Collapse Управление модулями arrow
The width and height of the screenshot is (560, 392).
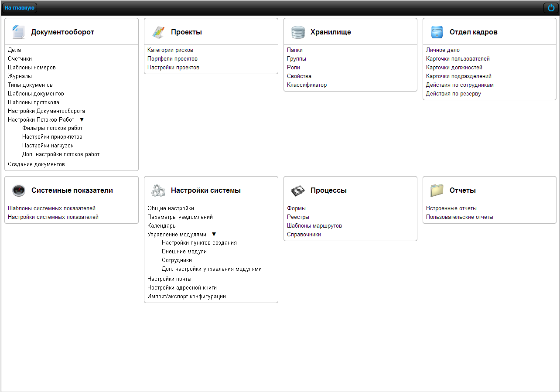tap(214, 234)
